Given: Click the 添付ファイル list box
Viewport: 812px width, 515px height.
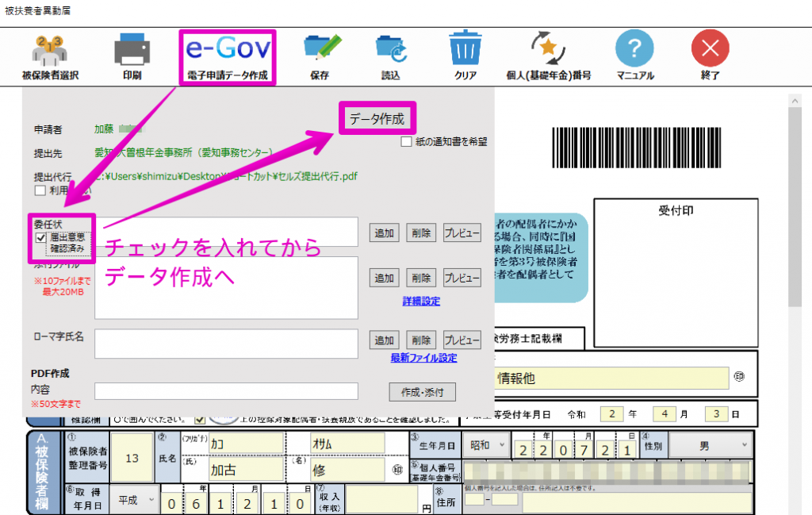Looking at the screenshot, I should coord(226,288).
